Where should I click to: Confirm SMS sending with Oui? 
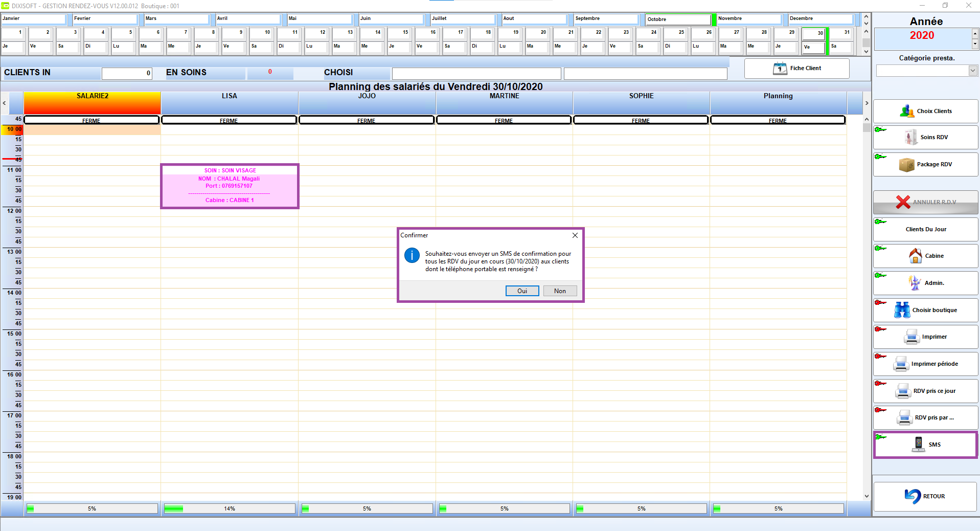pos(522,291)
